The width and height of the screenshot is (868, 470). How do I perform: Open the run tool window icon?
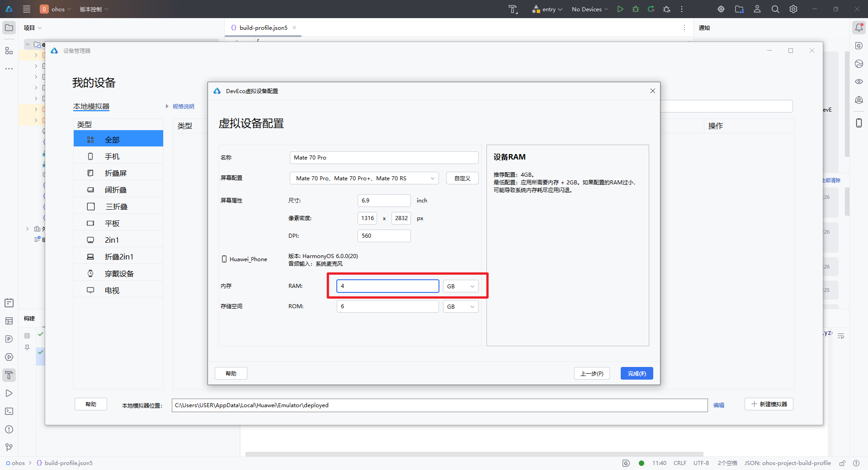(x=9, y=393)
